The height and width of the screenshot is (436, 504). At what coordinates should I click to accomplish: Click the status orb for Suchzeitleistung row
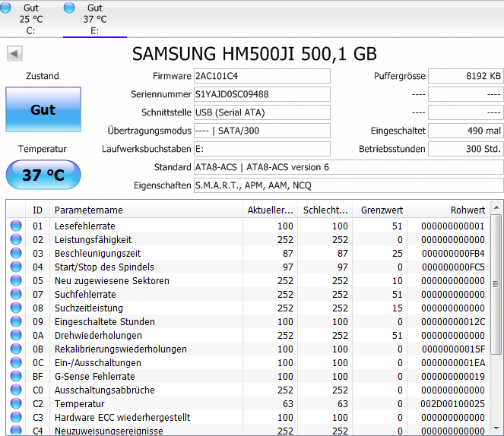point(16,308)
